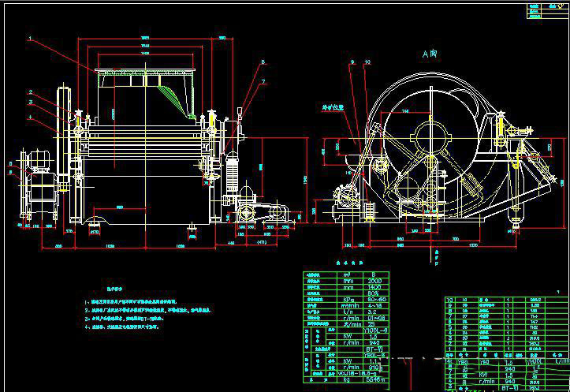Select part callout number 1
570x392 pixels.
(x=30, y=38)
